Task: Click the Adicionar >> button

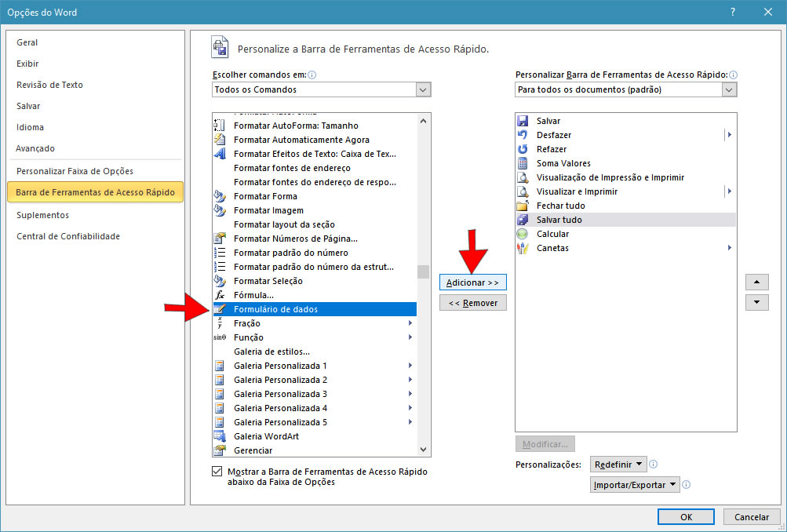Action: [473, 282]
